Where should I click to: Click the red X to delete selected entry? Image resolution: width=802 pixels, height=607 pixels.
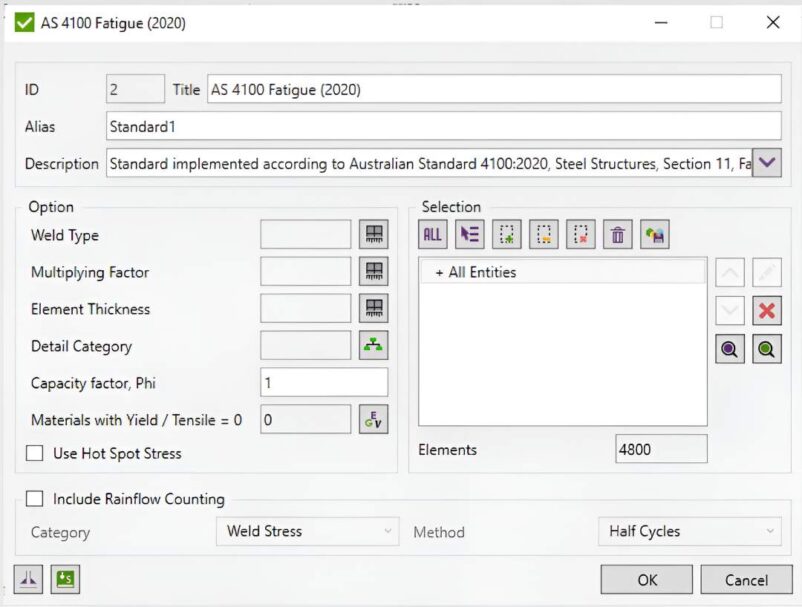point(765,310)
